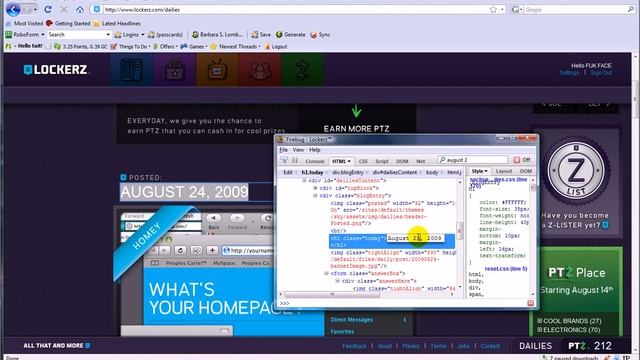The height and width of the screenshot is (360, 640).
Task: Bookmark page with the star icon
Action: pos(493,9)
